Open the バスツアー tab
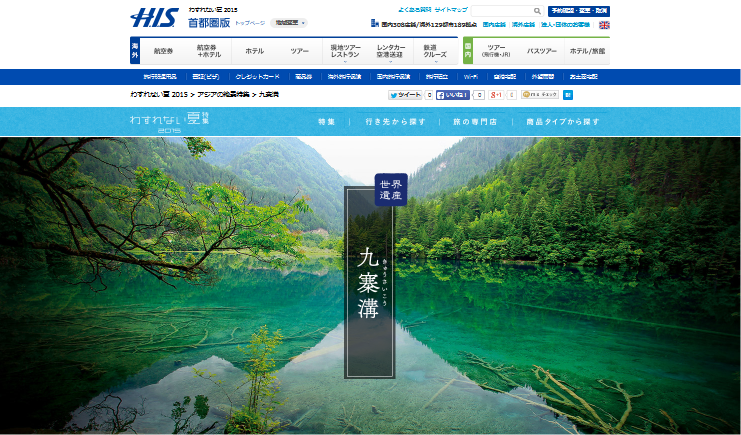Screen dimensions: 741x435 tap(542, 51)
